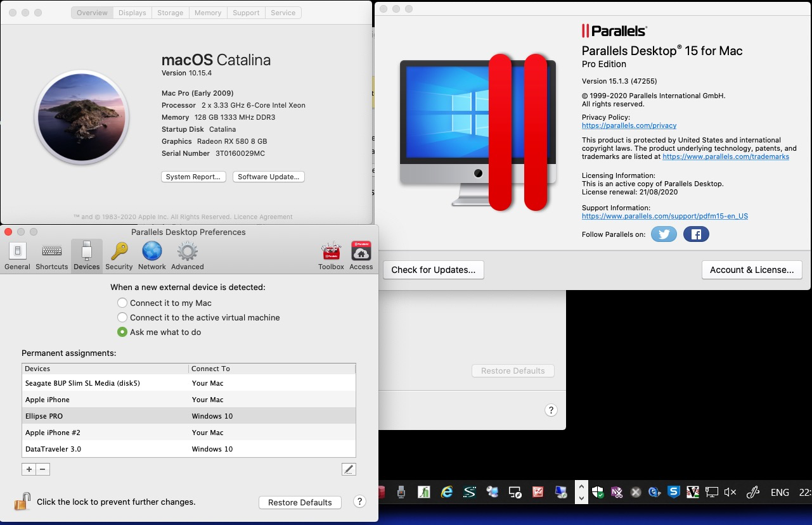Image resolution: width=812 pixels, height=525 pixels.
Task: Click 'Windows 10' in the DataTraveler row
Action: tap(212, 449)
